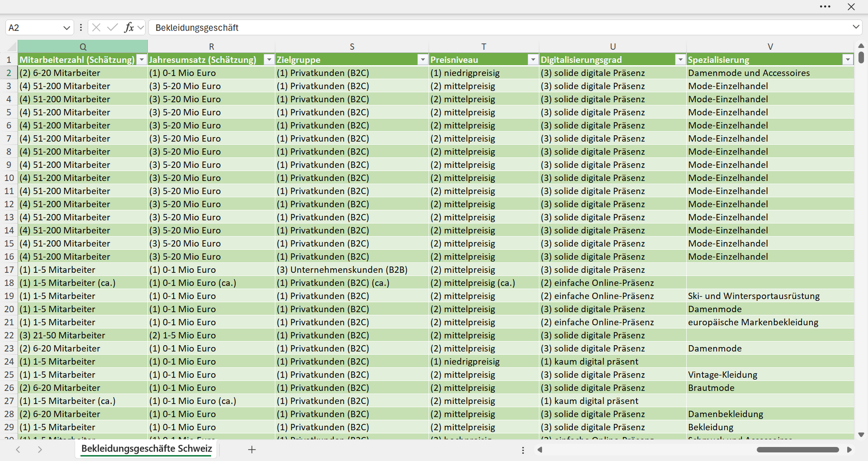This screenshot has height=461, width=868.
Task: Select cell (1) 1-5 Mitarbeiter (ca.) row 18
Action: [83, 283]
